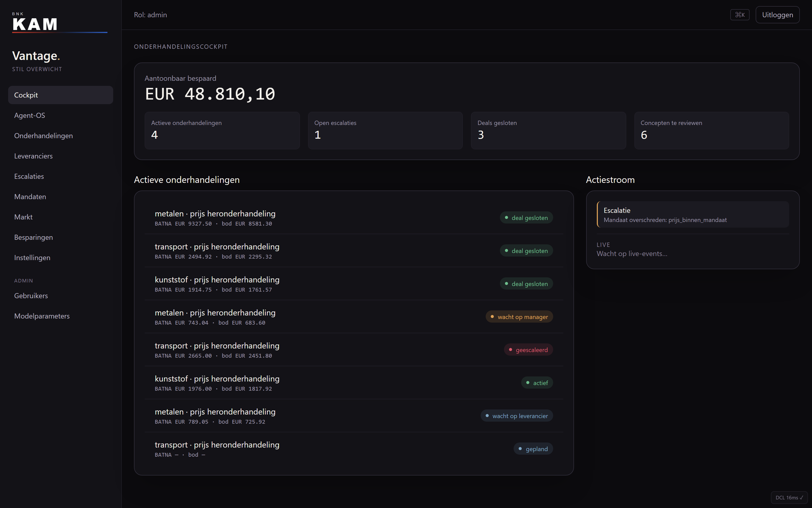
Task: Open Besparingen in the sidebar
Action: [x=60, y=237]
